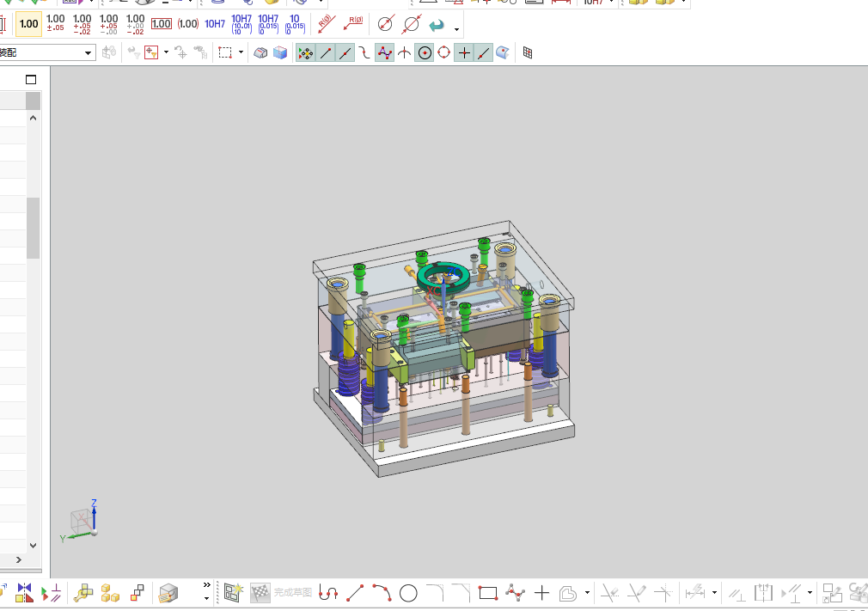Toggle the existing point snap plus icon
This screenshot has width=868, height=611.
[464, 52]
